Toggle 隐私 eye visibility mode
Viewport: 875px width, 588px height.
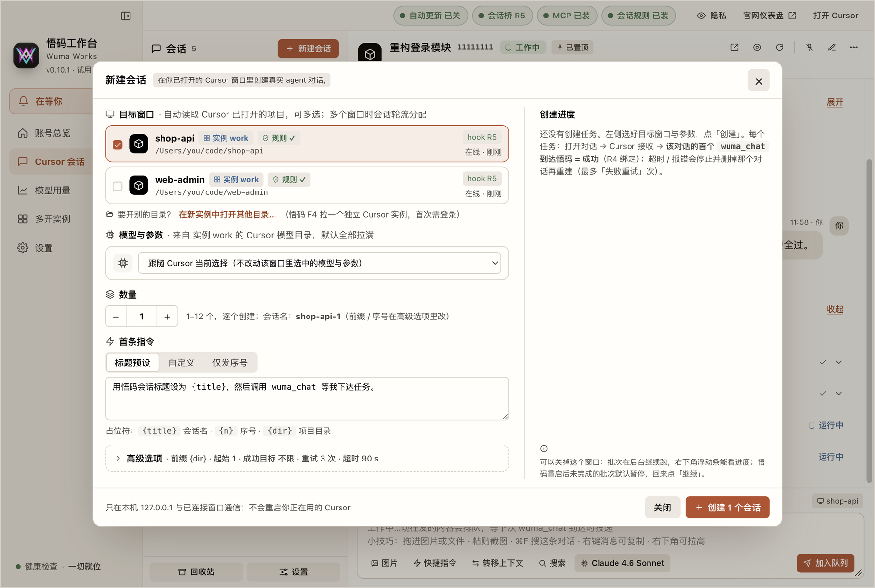tap(712, 16)
